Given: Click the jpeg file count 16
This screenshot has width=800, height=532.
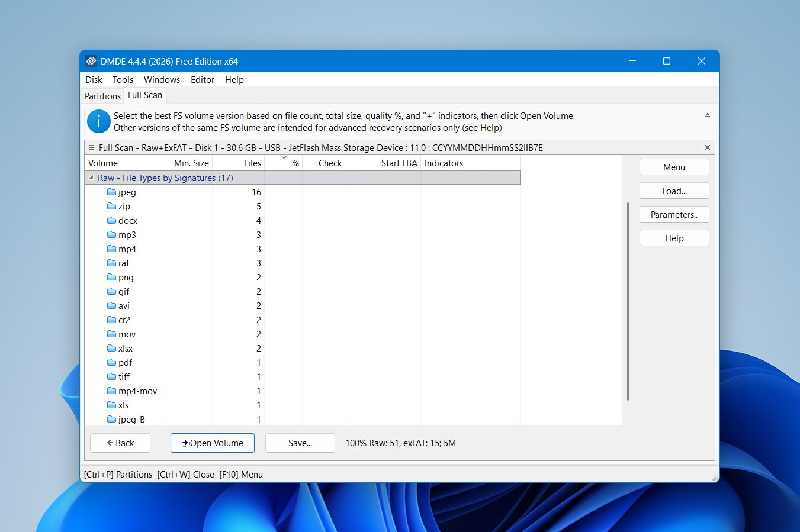Looking at the screenshot, I should 256,192.
